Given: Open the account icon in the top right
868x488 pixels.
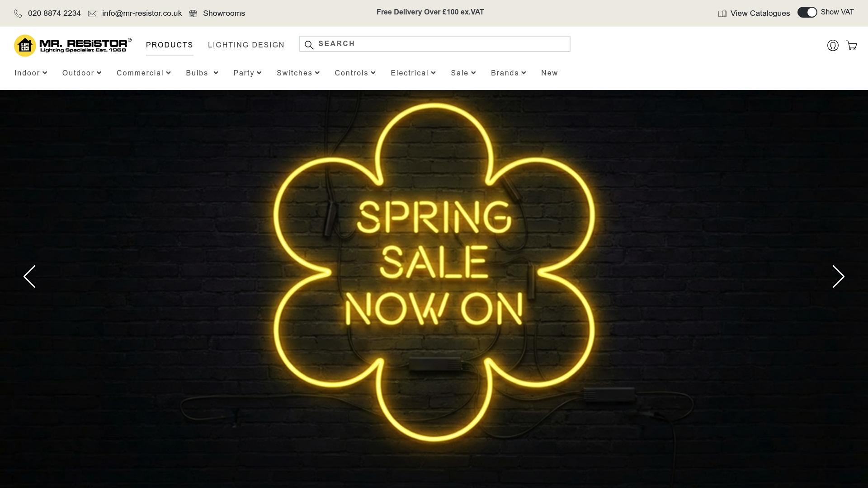Looking at the screenshot, I should [832, 45].
